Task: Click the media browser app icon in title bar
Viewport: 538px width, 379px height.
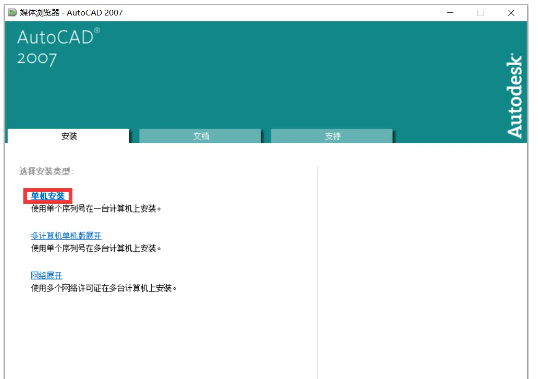Action: click(x=12, y=13)
